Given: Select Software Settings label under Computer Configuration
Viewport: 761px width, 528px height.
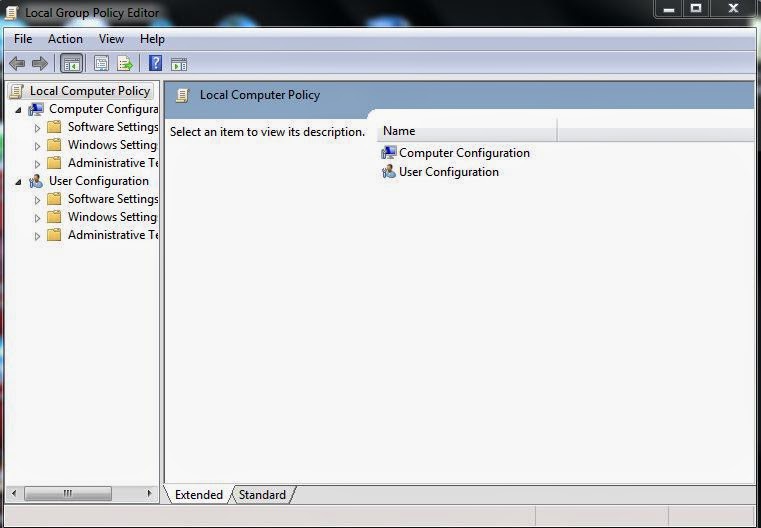Looking at the screenshot, I should (113, 127).
